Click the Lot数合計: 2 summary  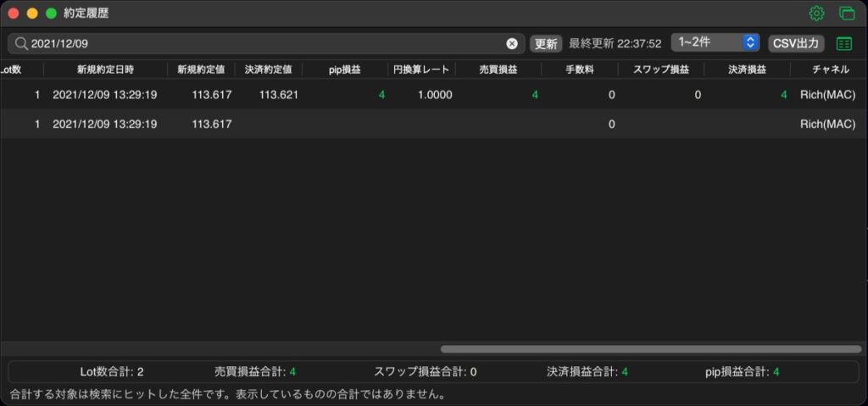[x=112, y=371]
